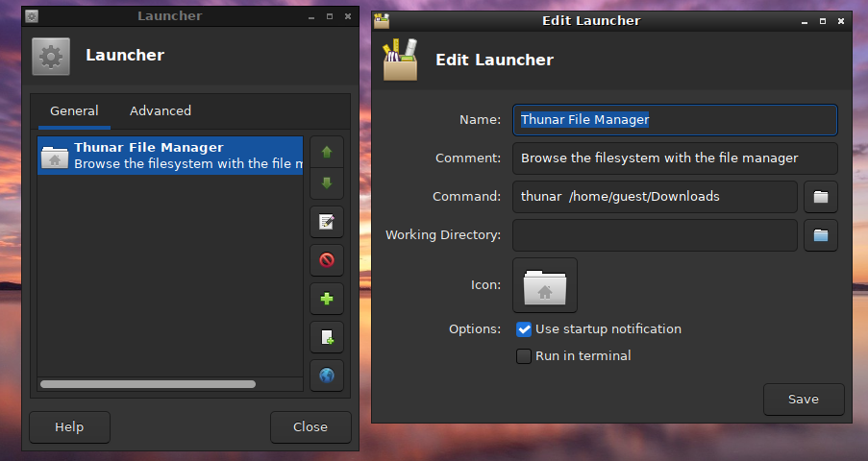Browse for a working directory folder
This screenshot has height=461, width=868.
point(820,235)
